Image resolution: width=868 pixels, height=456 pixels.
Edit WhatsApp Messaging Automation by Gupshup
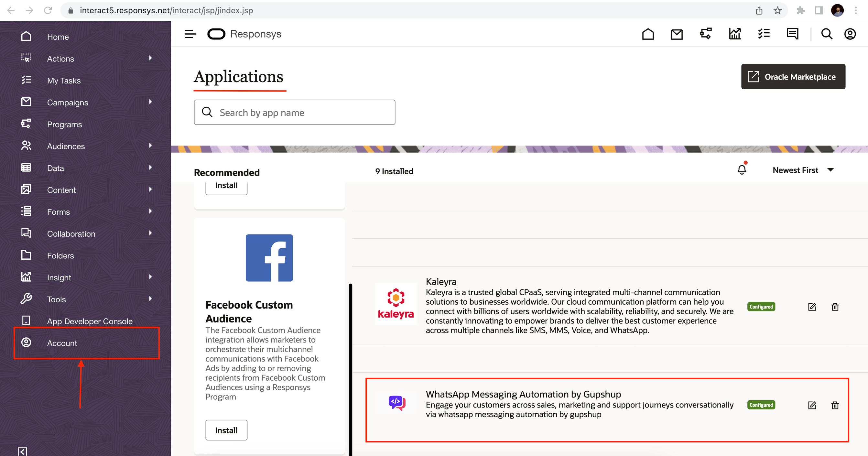click(x=812, y=405)
